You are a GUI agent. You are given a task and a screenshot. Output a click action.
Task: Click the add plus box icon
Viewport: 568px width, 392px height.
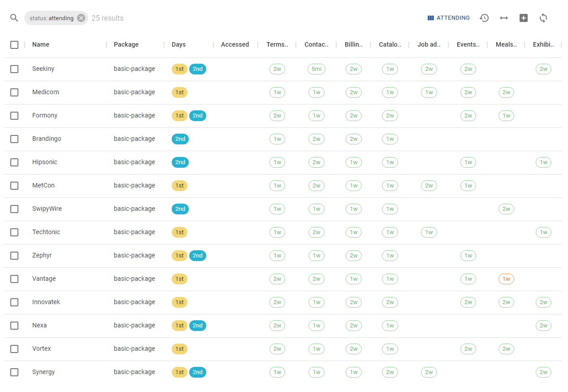[524, 18]
